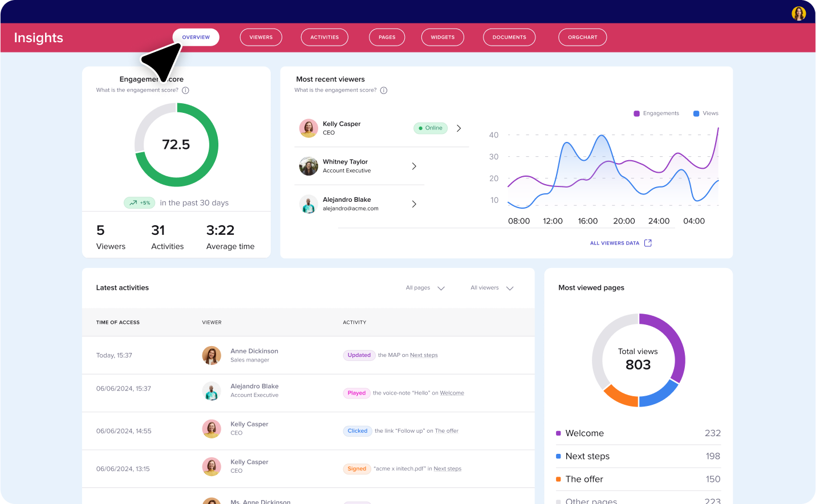This screenshot has width=816, height=504.
Task: Expand Whitney Taylor's row chevron
Action: pos(414,166)
